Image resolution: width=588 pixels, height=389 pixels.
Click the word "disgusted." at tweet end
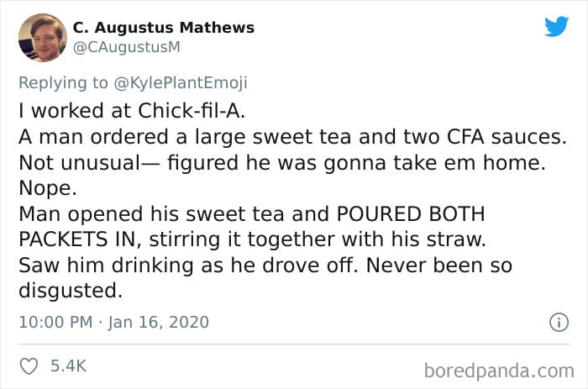click(71, 291)
